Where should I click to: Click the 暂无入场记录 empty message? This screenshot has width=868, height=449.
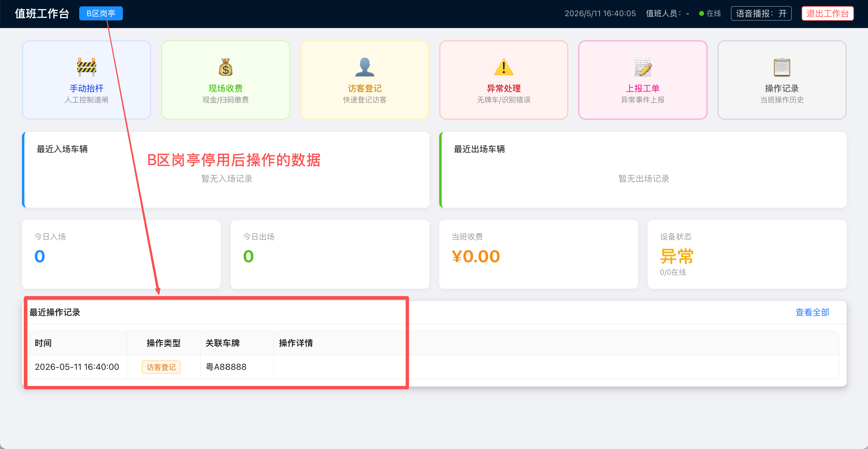click(227, 179)
